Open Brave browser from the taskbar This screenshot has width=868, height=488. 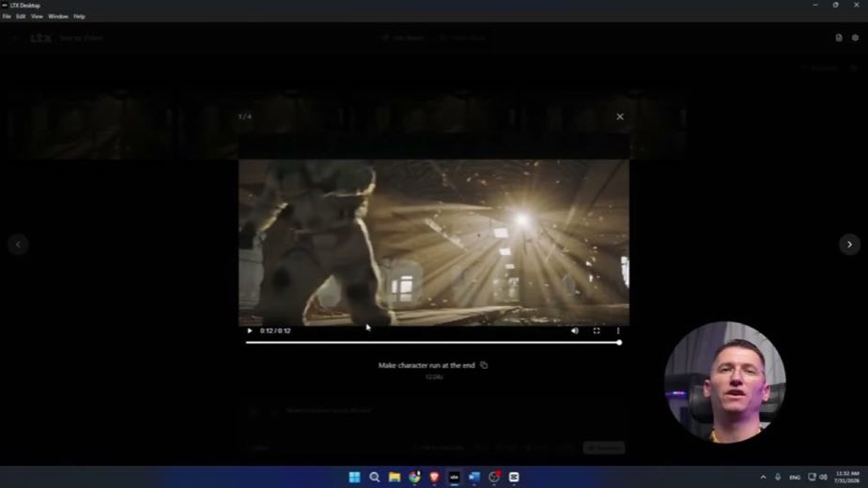tap(434, 477)
